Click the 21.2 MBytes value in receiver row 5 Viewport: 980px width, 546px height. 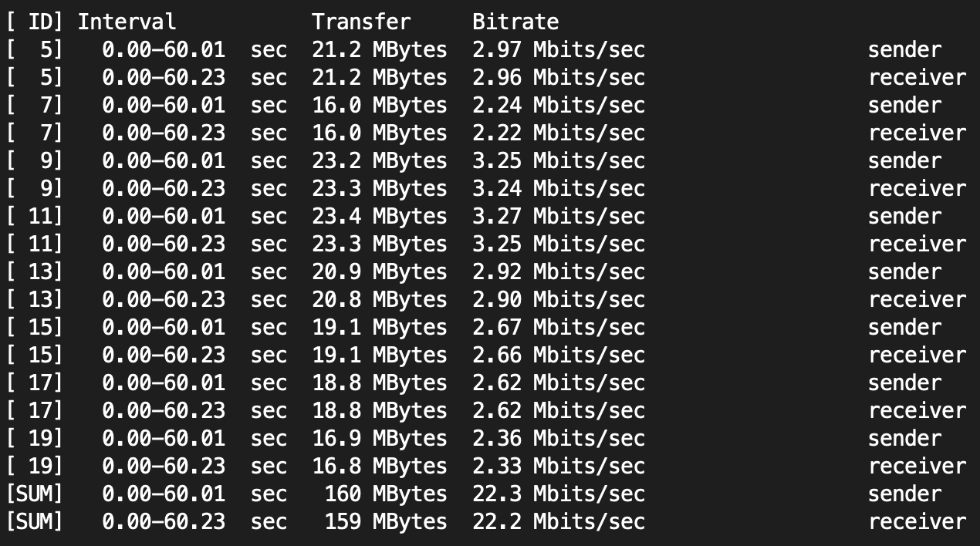point(380,78)
